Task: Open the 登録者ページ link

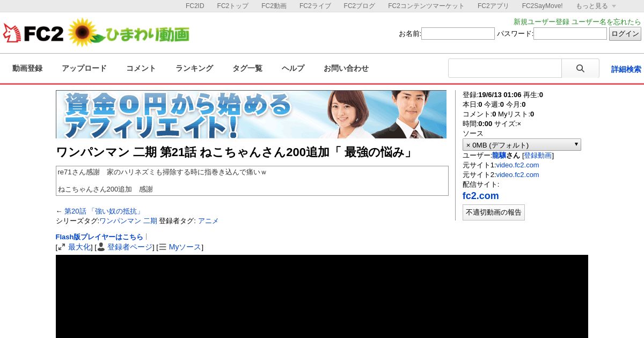Action: click(x=130, y=247)
